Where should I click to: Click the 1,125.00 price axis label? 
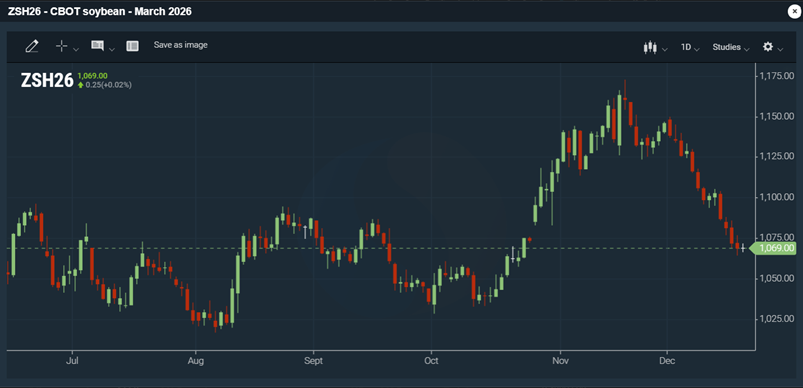pos(776,157)
